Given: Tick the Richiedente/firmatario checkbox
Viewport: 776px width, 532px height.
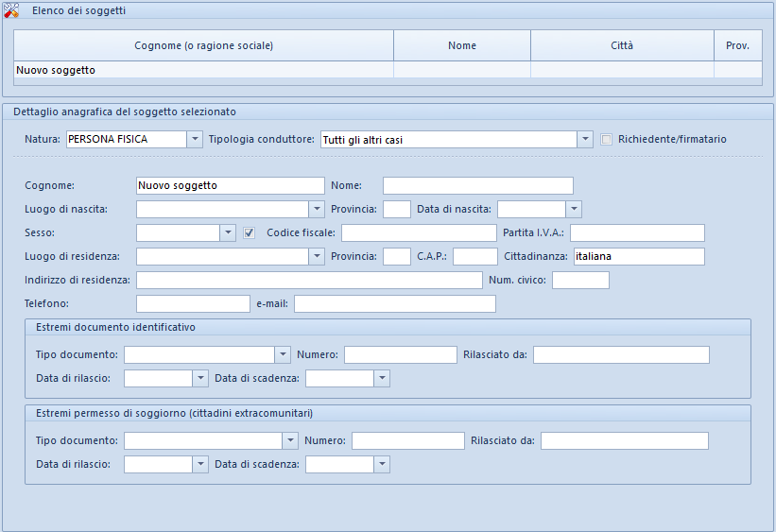Looking at the screenshot, I should (606, 140).
